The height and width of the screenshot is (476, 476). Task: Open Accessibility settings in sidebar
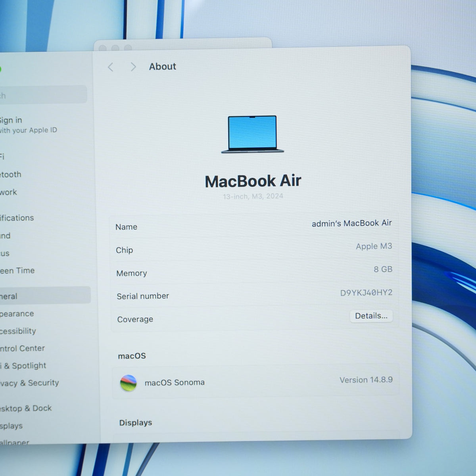18,331
